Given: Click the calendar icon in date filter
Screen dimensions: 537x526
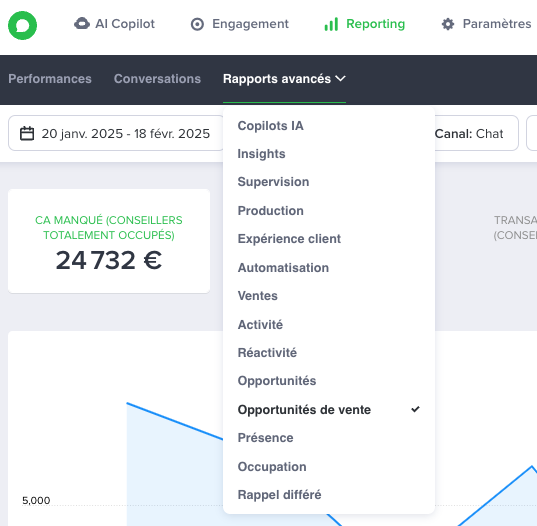Looking at the screenshot, I should coord(27,134).
